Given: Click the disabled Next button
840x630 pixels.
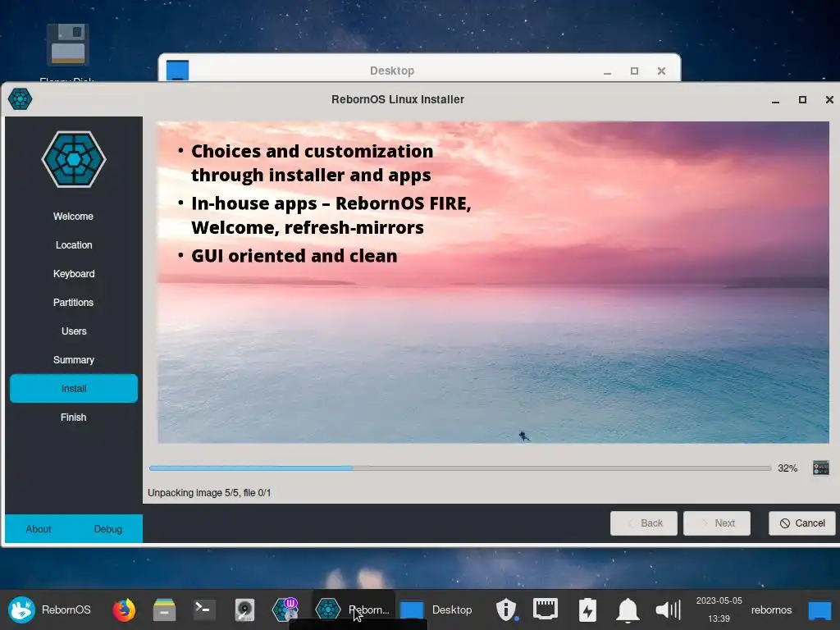Looking at the screenshot, I should pos(716,523).
